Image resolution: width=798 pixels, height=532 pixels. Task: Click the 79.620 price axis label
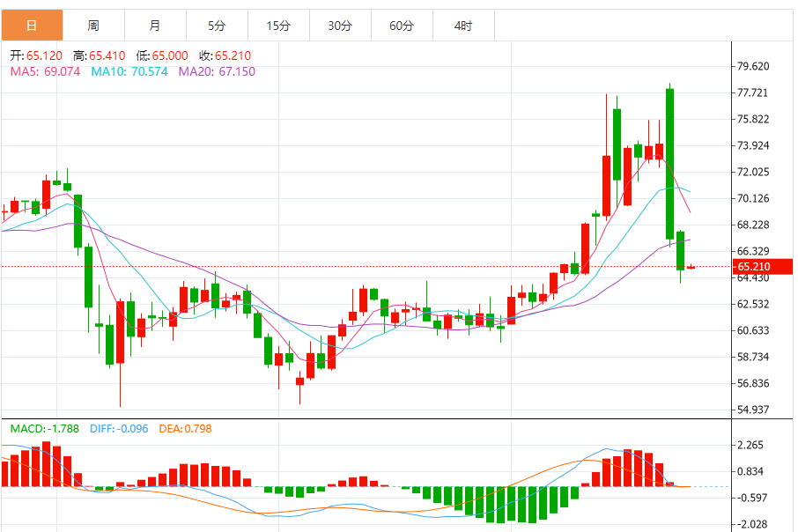point(753,66)
